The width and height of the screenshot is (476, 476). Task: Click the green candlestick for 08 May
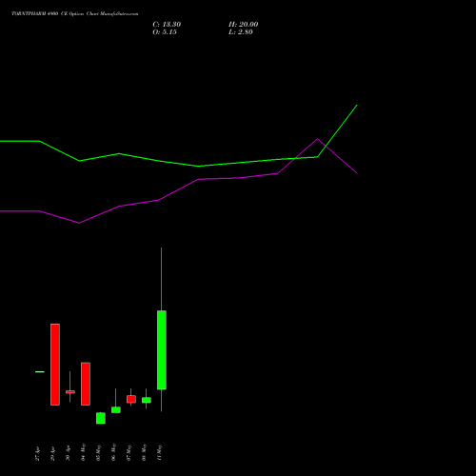[147, 400]
